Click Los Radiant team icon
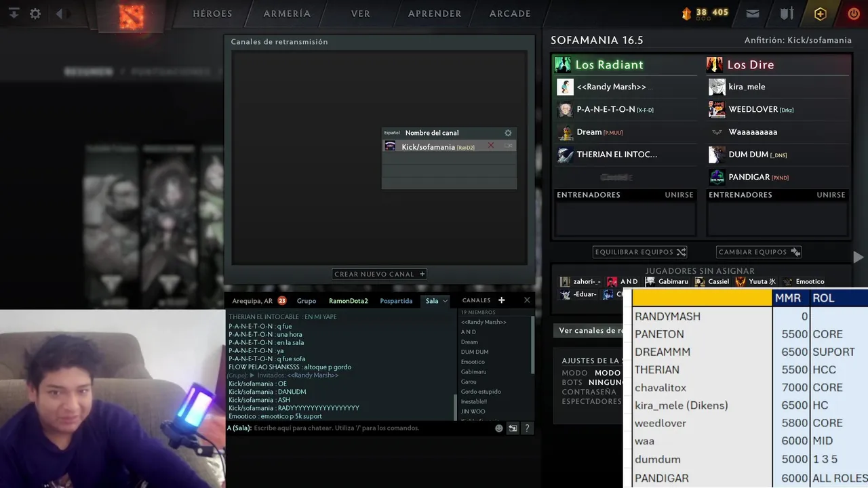 [x=563, y=64]
